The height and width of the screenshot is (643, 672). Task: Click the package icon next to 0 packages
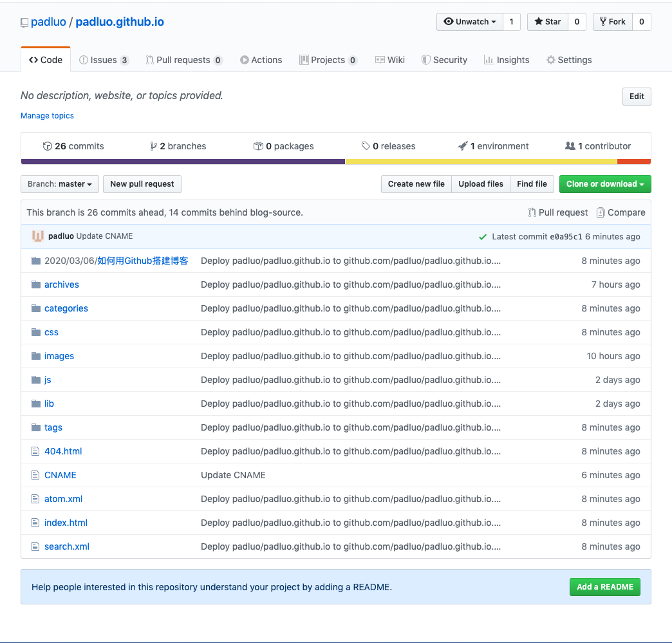click(258, 146)
